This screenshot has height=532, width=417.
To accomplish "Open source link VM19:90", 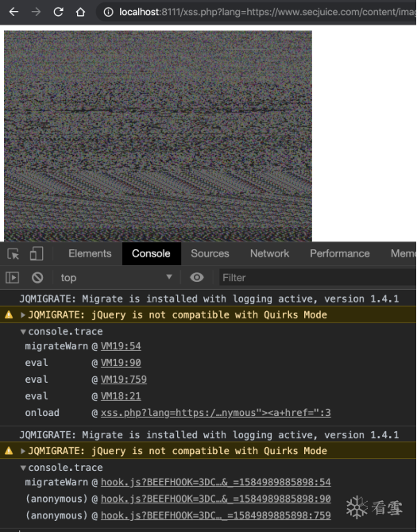I will [x=121, y=363].
